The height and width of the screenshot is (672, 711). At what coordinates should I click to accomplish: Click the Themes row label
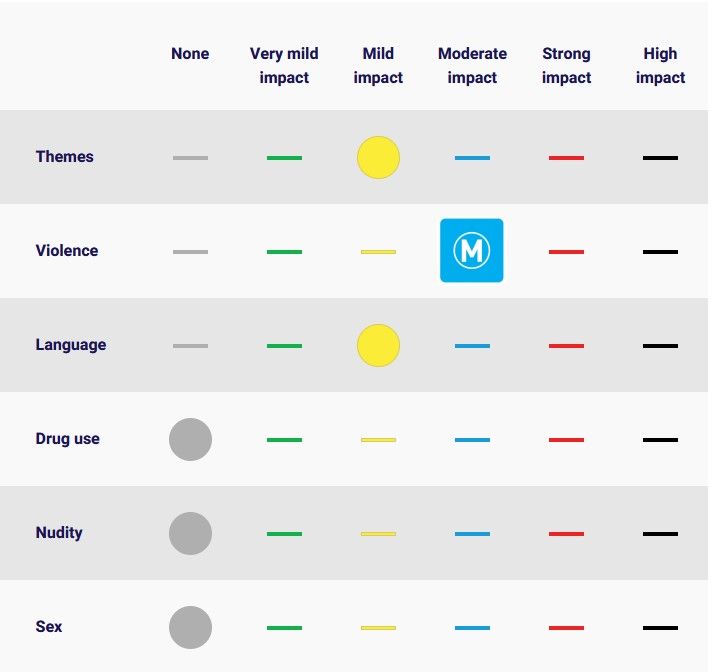64,157
